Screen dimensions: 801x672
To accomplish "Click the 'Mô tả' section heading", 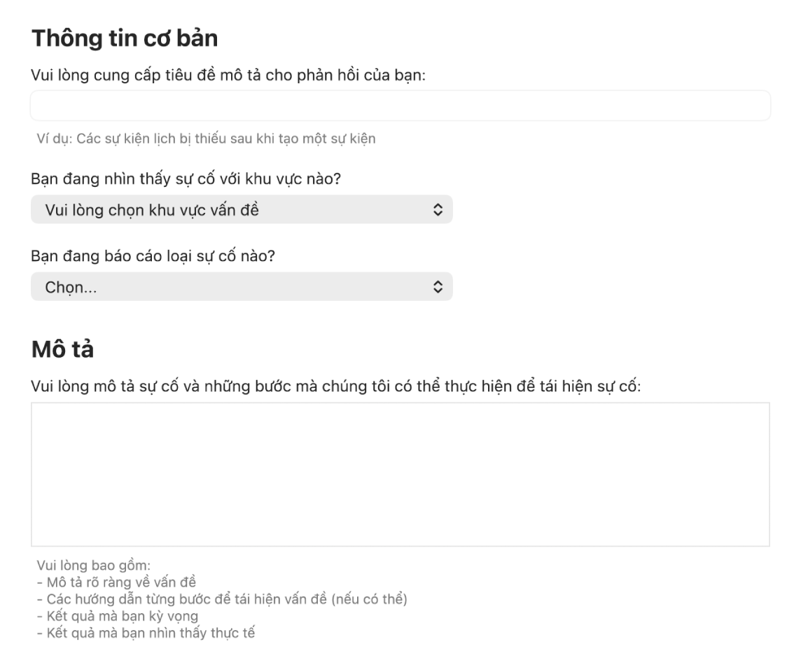I will [x=62, y=350].
